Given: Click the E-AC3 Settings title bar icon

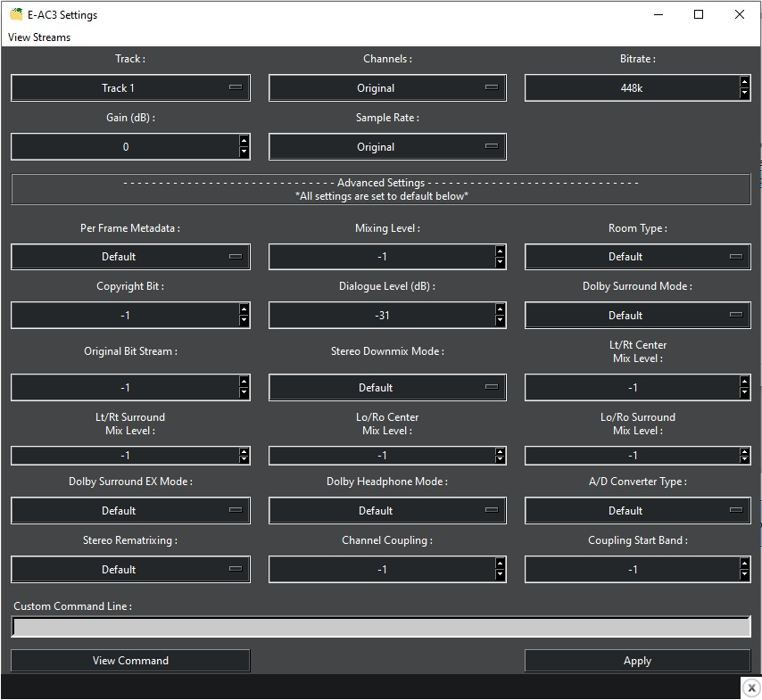Looking at the screenshot, I should click(x=16, y=14).
